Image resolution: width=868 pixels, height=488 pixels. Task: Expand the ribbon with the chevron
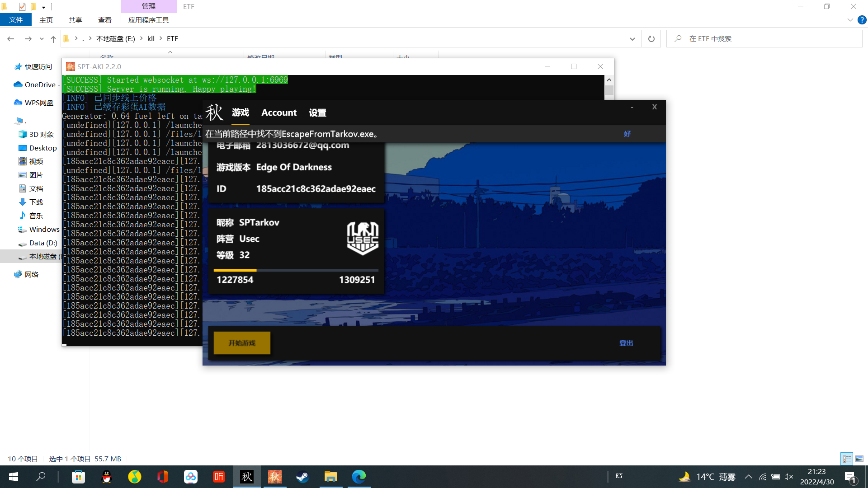click(x=850, y=20)
